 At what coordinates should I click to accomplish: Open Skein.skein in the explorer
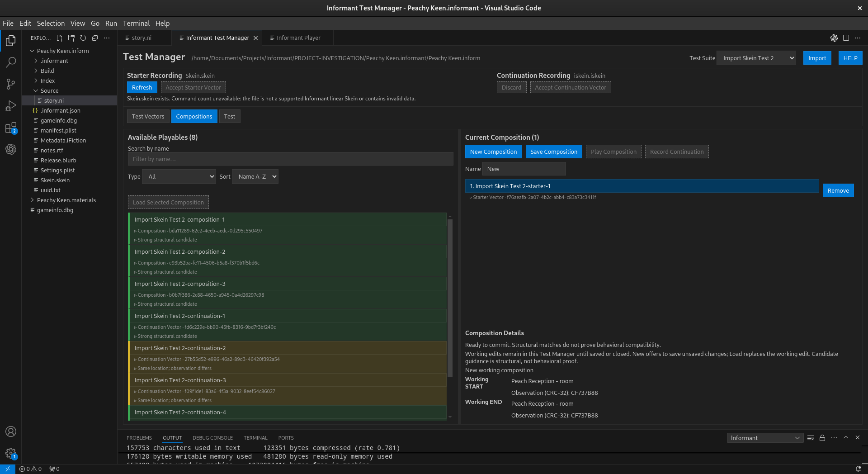click(x=55, y=180)
